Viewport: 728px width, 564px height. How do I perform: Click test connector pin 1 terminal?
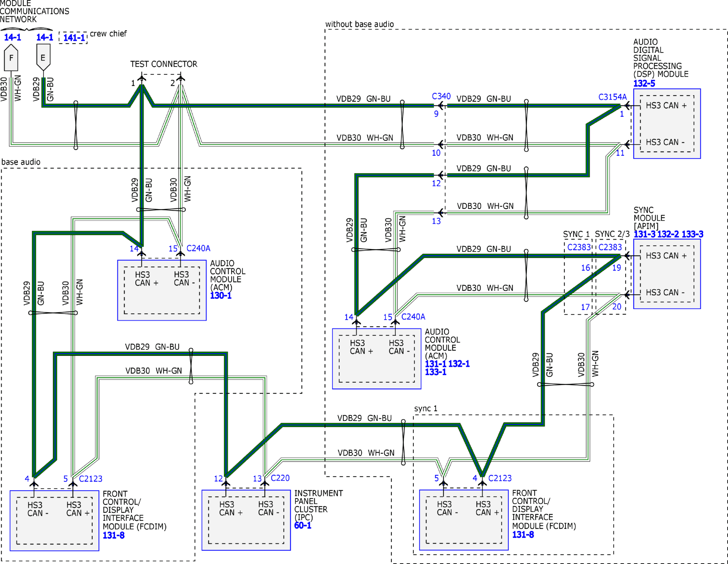click(142, 79)
